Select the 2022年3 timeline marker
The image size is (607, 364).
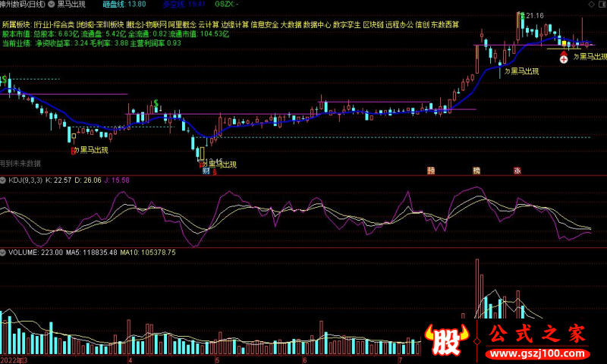tap(14, 360)
